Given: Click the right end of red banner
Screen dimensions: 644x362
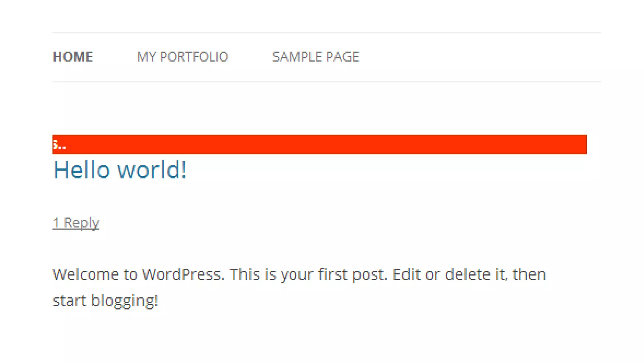Looking at the screenshot, I should pos(579,145).
